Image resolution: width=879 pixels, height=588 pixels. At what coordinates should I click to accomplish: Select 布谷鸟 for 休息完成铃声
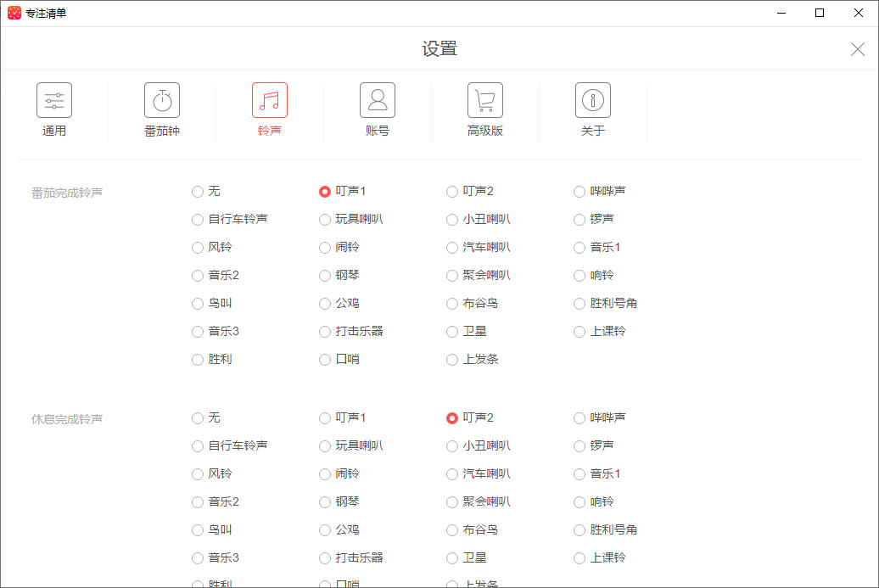click(452, 530)
